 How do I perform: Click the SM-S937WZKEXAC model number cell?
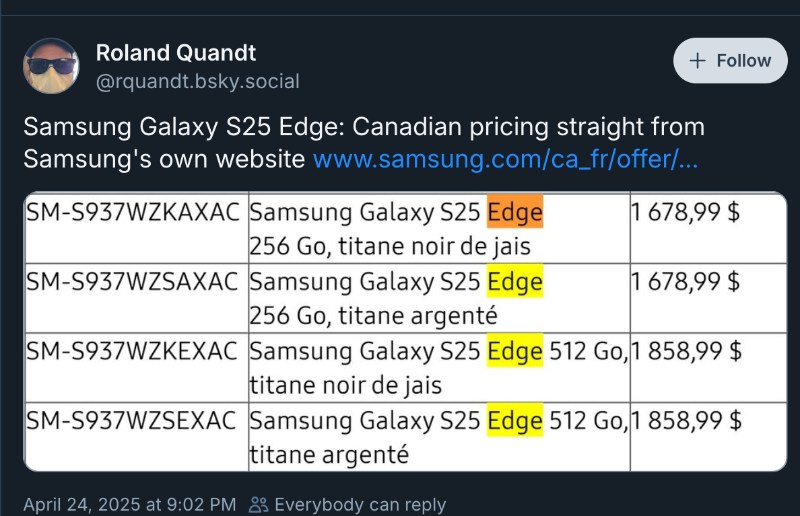tap(133, 352)
